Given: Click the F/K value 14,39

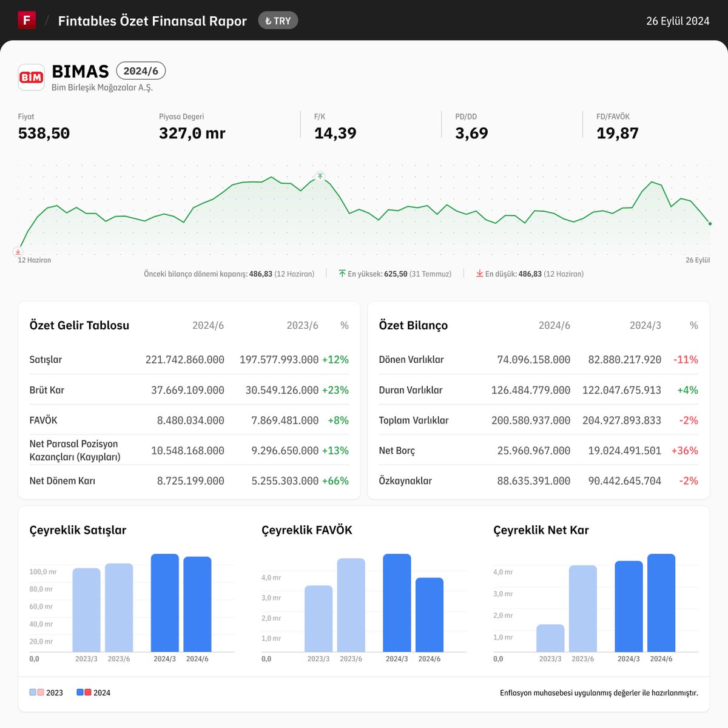Looking at the screenshot, I should tap(335, 133).
